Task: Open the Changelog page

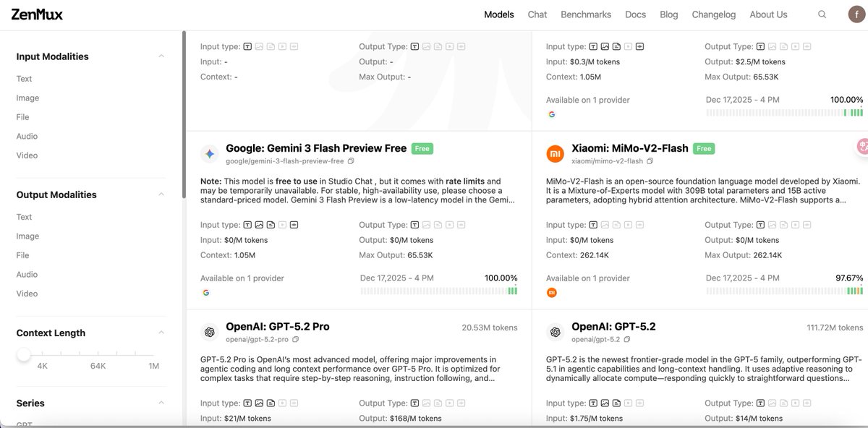Action: coord(714,14)
